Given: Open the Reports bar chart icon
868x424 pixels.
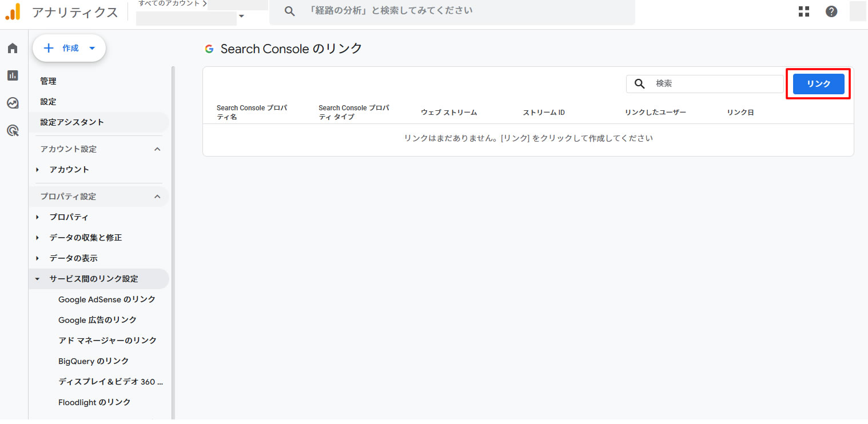Looking at the screenshot, I should (13, 75).
